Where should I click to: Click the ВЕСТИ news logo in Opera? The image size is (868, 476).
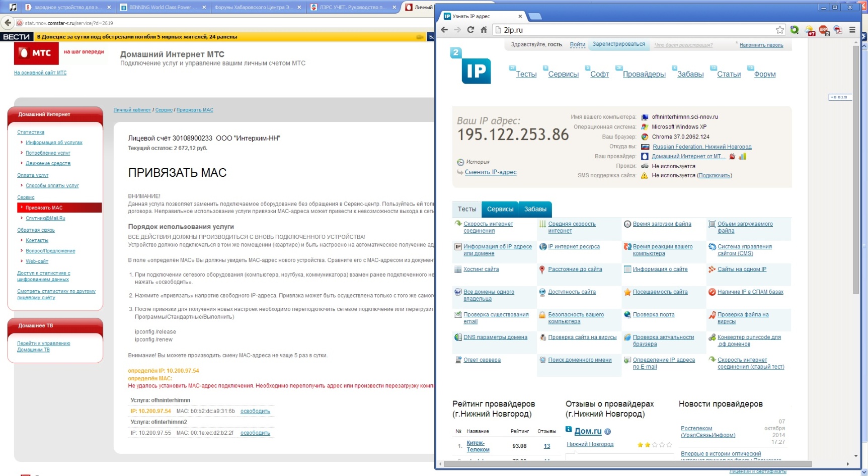(x=17, y=37)
